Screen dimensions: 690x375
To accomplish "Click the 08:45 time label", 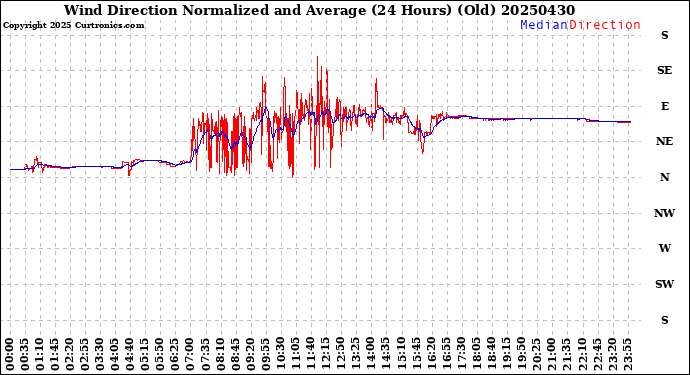I will pos(235,354).
